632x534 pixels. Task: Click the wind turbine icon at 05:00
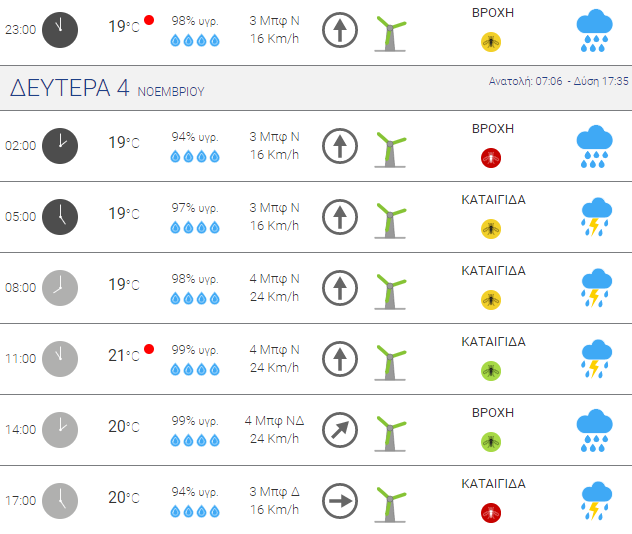pos(390,220)
